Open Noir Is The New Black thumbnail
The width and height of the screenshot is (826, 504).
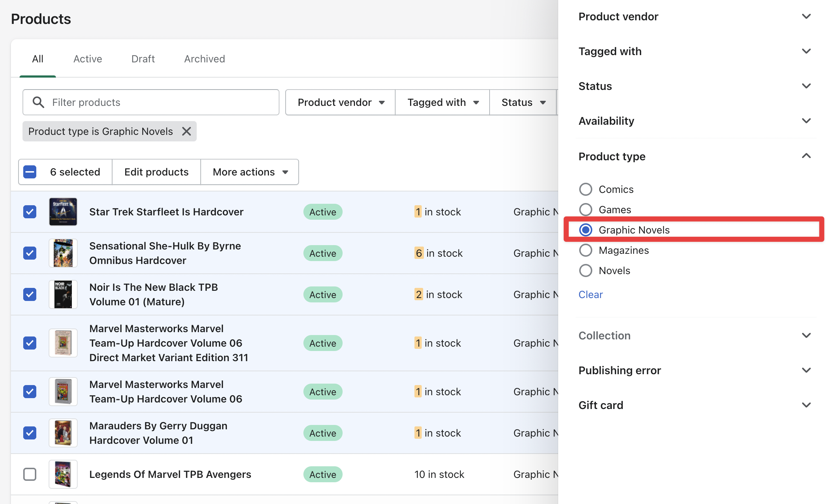[63, 294]
